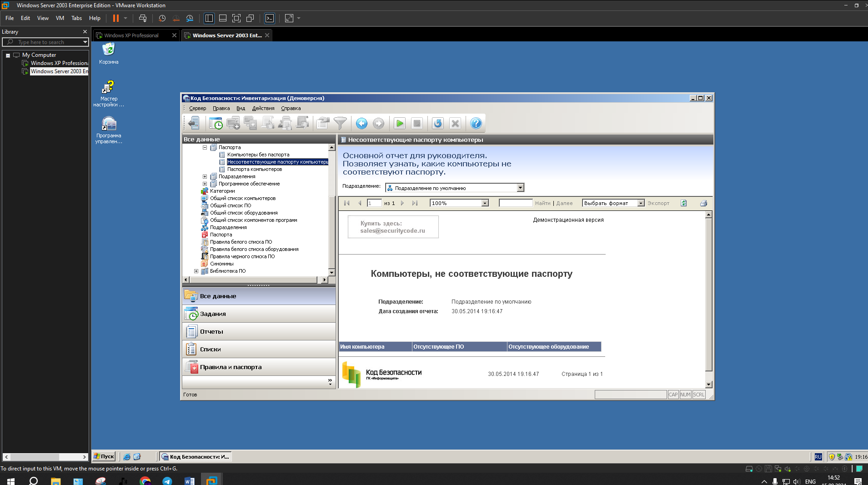Open the Вид menu

click(241, 108)
